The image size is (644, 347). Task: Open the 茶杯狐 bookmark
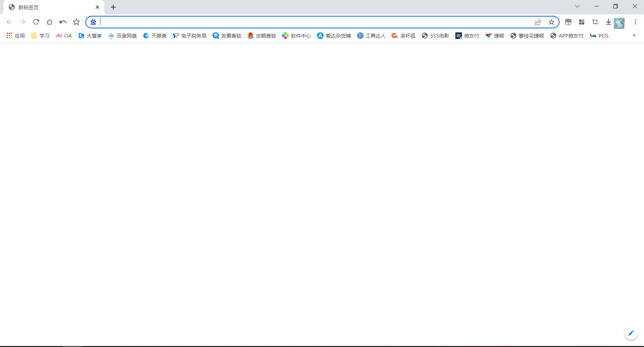(404, 36)
